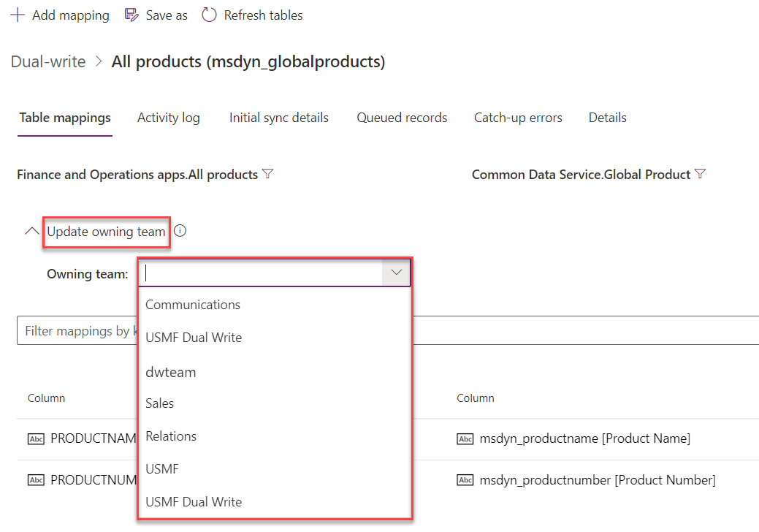The height and width of the screenshot is (532, 759).
Task: Pick Sales in the owning team list
Action: tap(275, 403)
